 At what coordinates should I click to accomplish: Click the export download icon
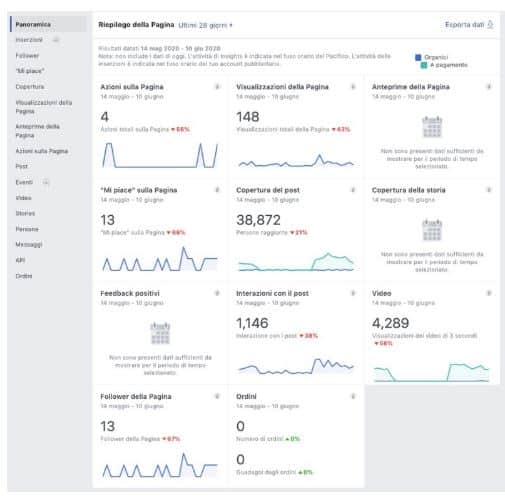click(x=490, y=25)
